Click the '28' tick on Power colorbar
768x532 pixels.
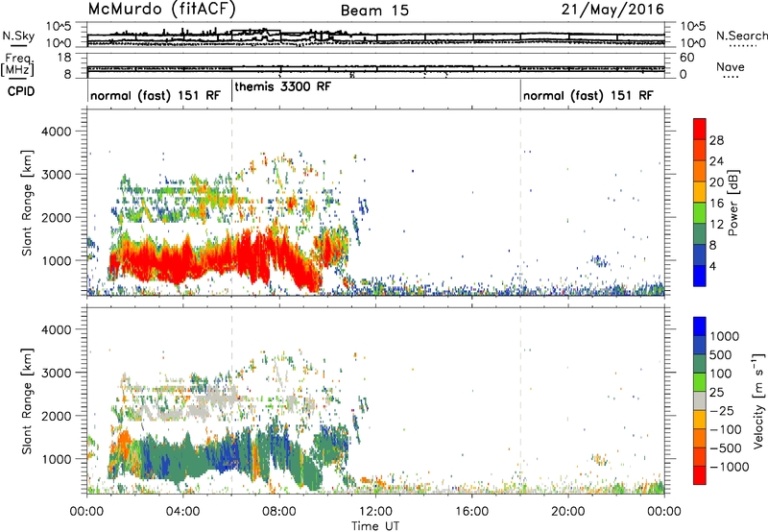(x=716, y=140)
